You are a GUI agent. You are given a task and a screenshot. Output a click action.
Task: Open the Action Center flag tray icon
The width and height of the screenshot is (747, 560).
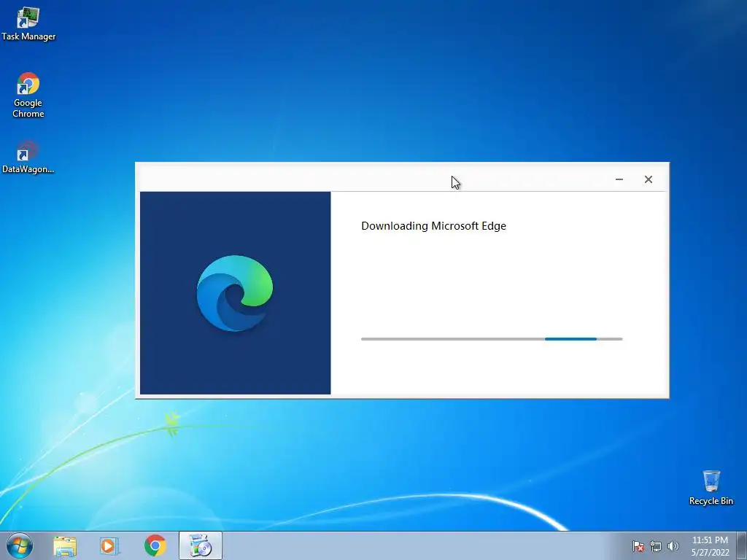point(638,546)
